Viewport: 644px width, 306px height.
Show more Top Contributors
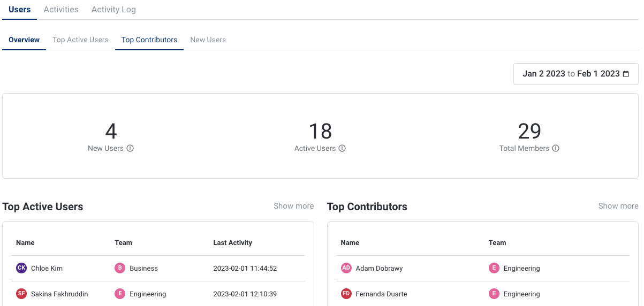618,206
